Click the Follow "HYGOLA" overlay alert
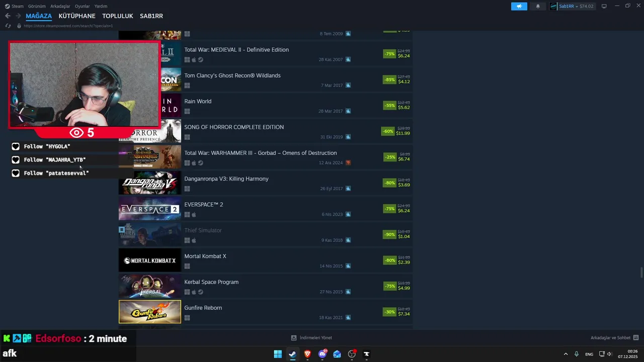644x362 pixels. [x=47, y=146]
